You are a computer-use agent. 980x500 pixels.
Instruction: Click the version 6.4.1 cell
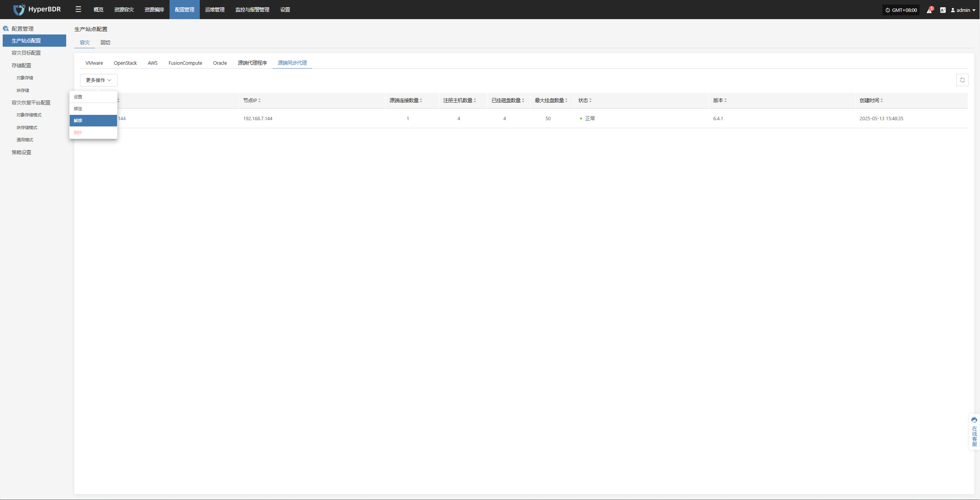pos(718,118)
